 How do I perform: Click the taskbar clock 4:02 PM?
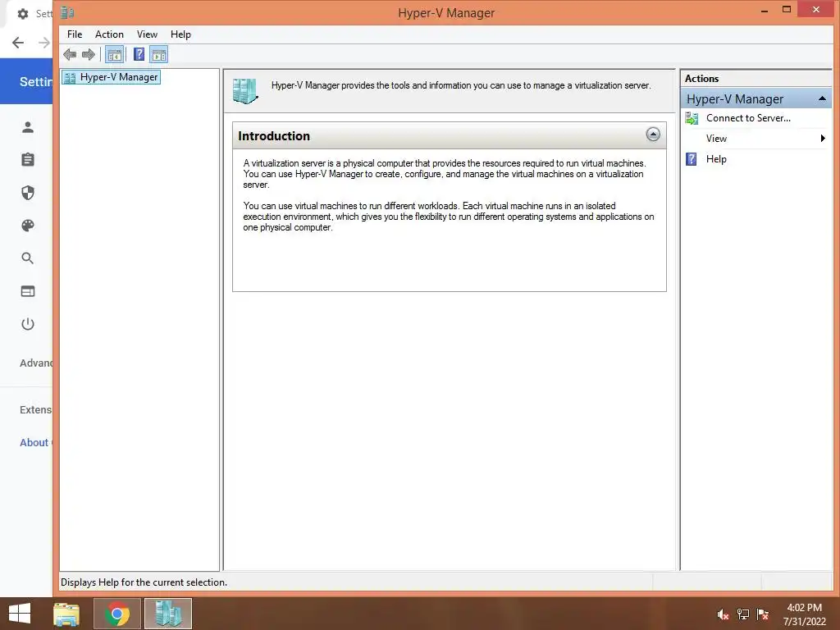point(804,608)
